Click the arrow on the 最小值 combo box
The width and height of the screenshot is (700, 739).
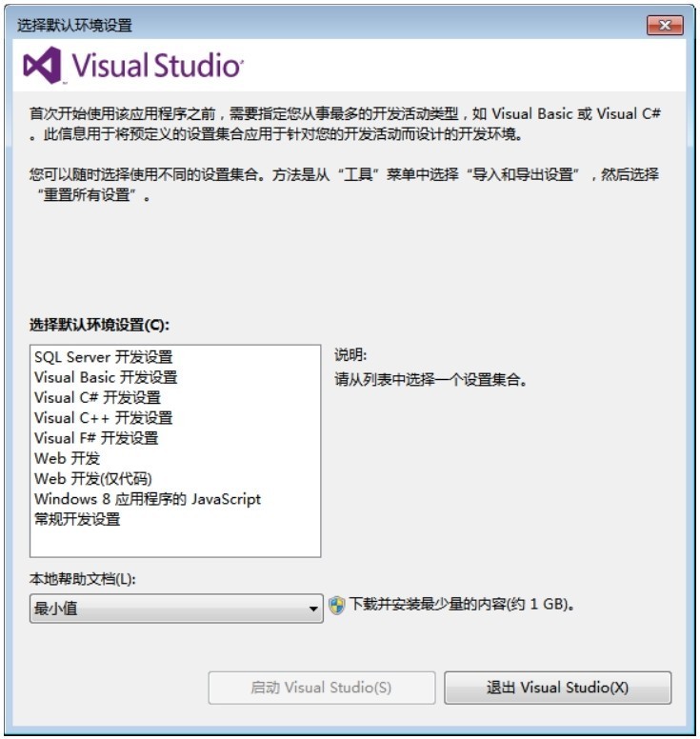(313, 609)
